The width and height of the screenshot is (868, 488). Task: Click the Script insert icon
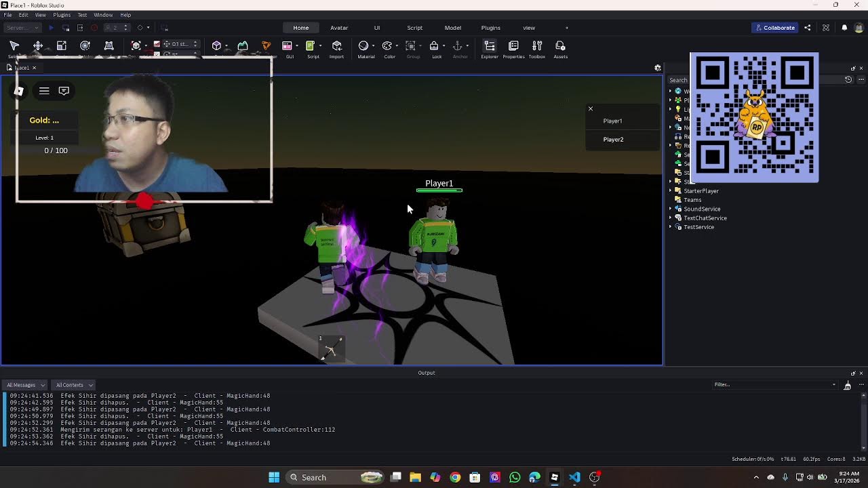(x=310, y=45)
